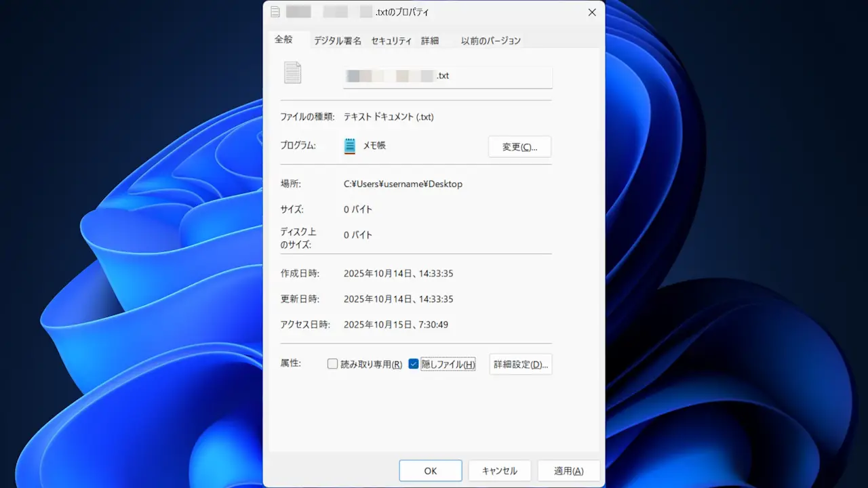The image size is (868, 488).
Task: Click the file name text field
Action: pos(448,76)
